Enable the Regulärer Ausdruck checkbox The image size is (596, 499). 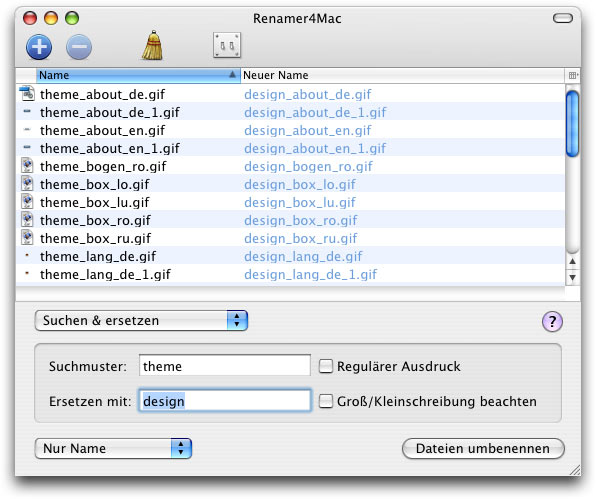pos(325,366)
